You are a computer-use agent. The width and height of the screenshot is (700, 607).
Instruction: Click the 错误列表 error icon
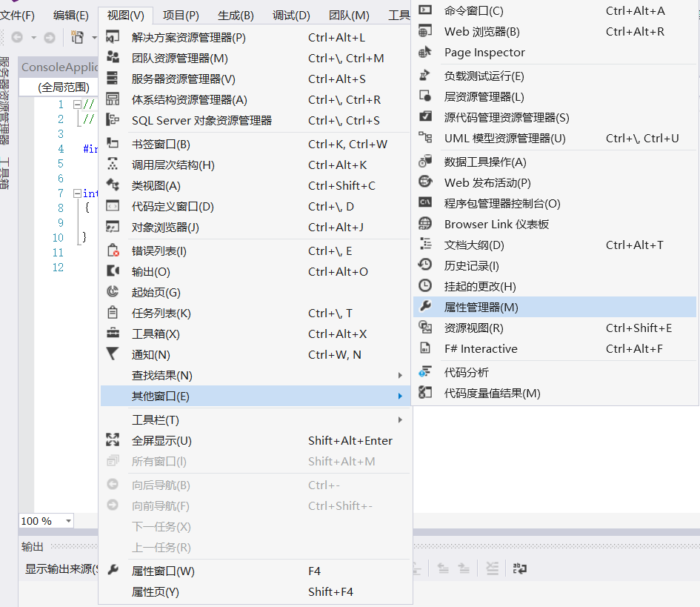[113, 250]
